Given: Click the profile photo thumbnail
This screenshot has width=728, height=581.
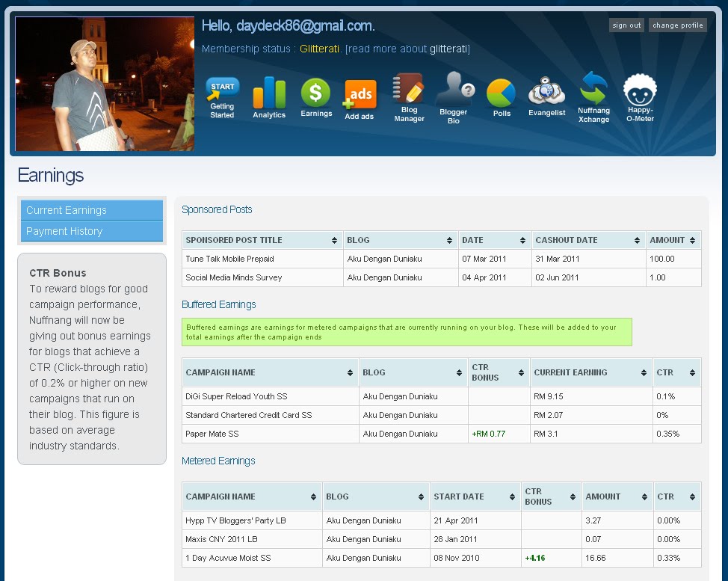Looking at the screenshot, I should 105,84.
